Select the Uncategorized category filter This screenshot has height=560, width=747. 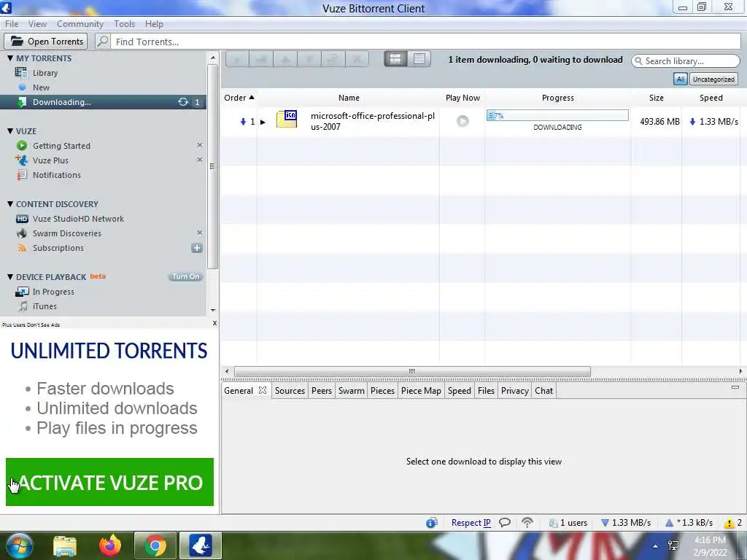click(713, 79)
